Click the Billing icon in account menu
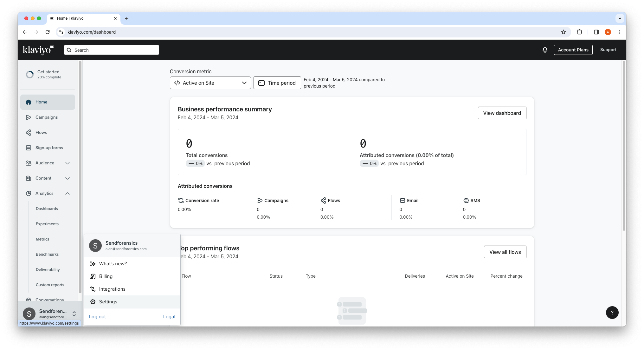Viewport: 644px width, 350px height. pos(93,276)
